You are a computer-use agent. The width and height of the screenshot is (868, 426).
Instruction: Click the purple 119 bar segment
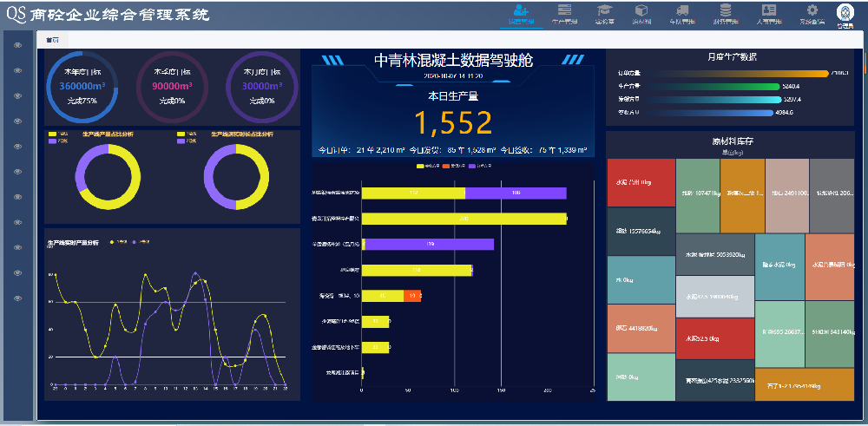[x=430, y=244]
